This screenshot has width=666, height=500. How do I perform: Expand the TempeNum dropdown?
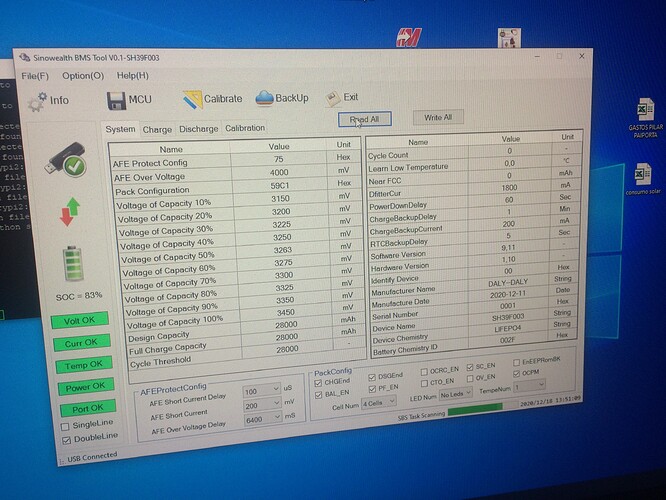529,387
